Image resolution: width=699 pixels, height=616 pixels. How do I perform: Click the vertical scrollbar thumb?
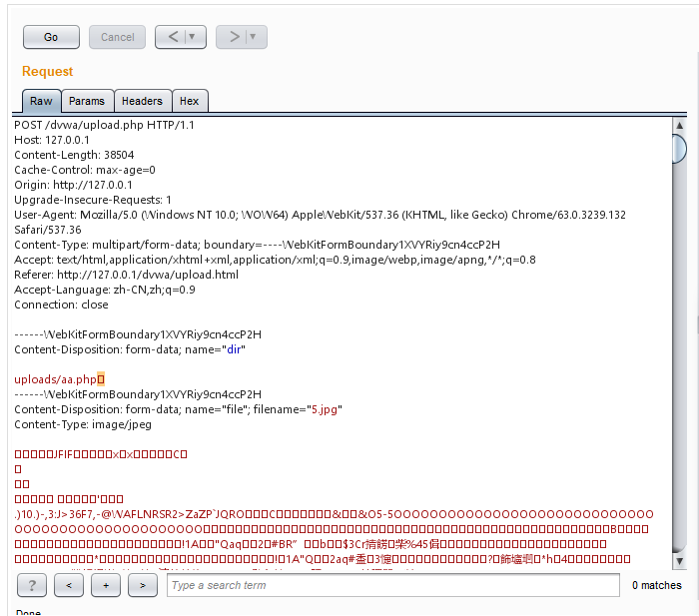coord(679,149)
